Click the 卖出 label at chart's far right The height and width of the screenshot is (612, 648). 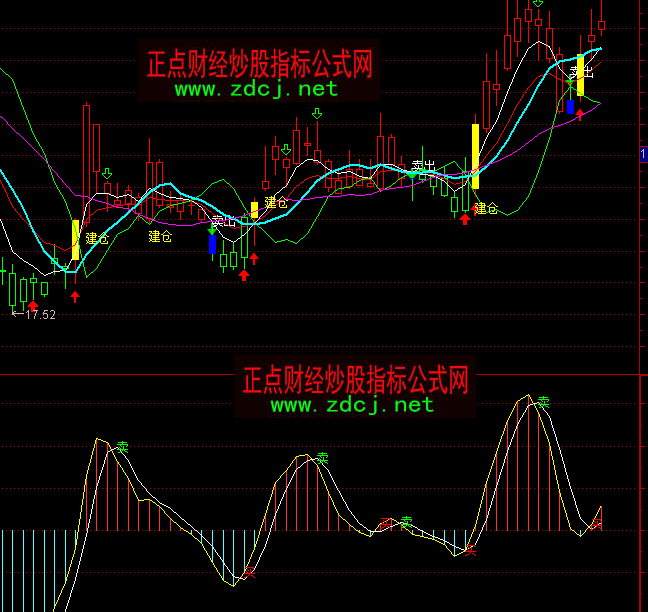click(x=581, y=72)
